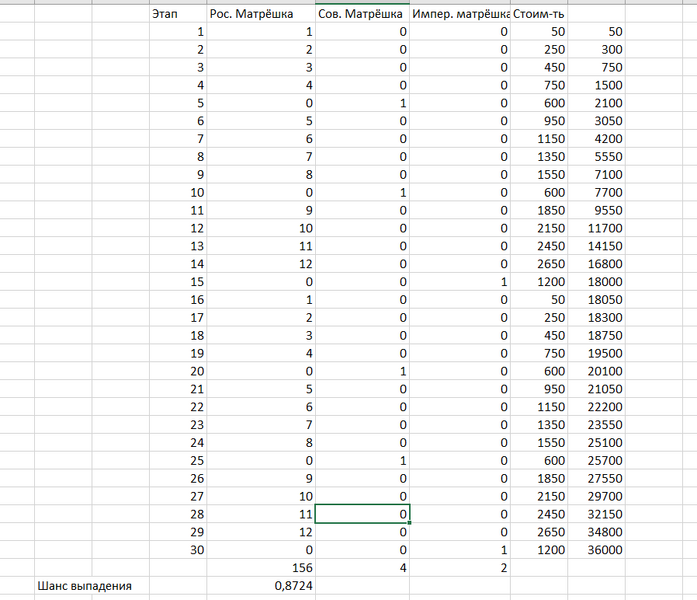Image resolution: width=697 pixels, height=600 pixels.
Task: Click the highlighted active cell in stage 28 row
Action: pos(362,514)
